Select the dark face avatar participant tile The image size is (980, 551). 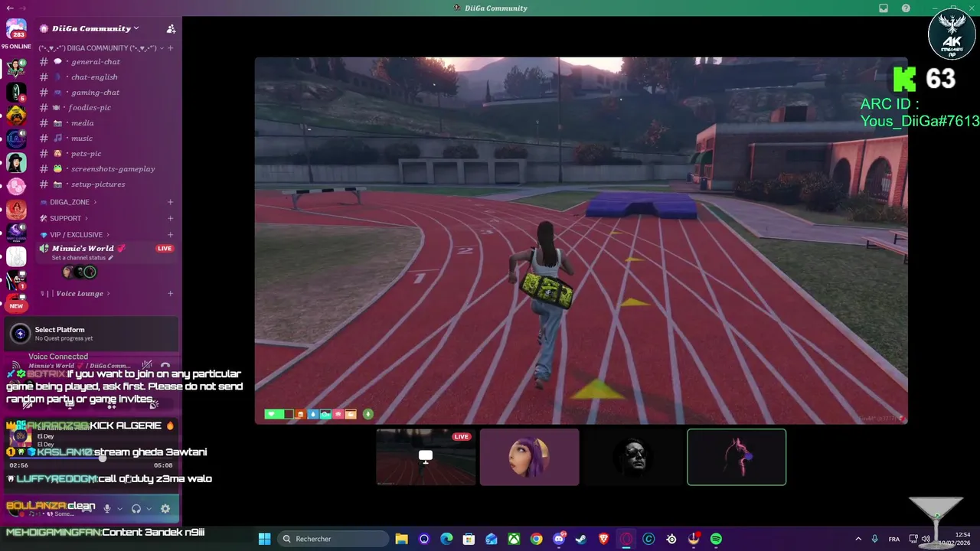633,457
